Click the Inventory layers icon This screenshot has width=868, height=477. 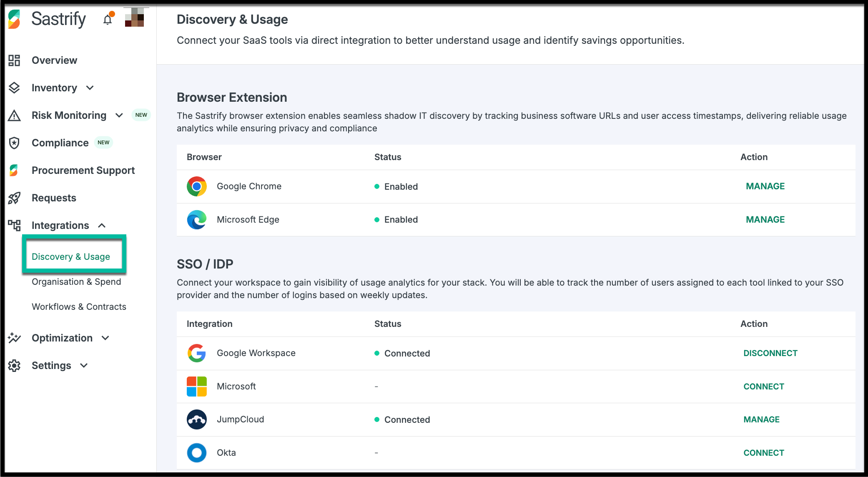pyautogui.click(x=14, y=88)
